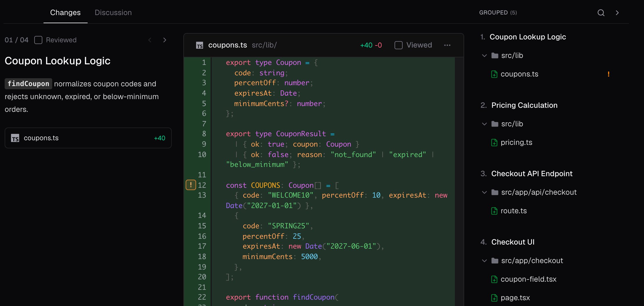The width and height of the screenshot is (644, 306).
Task: Select route.ts in the tree
Action: pyautogui.click(x=513, y=211)
